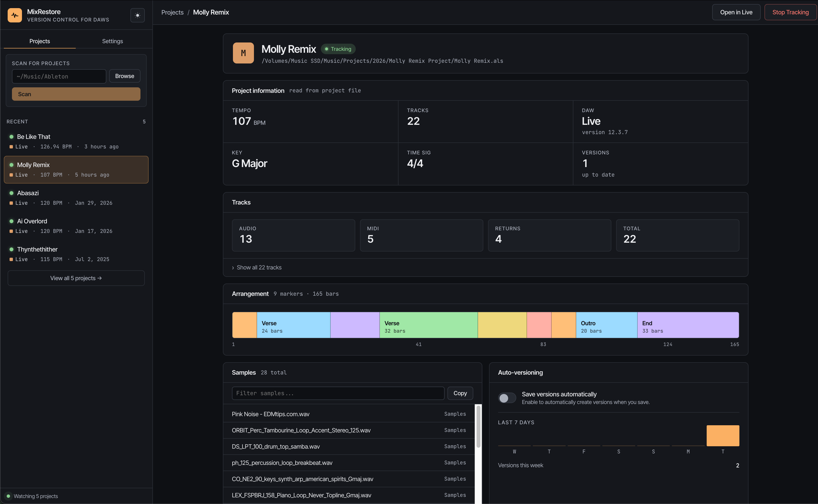Click the MixRestore waveform logo icon
Image resolution: width=818 pixels, height=504 pixels.
[x=15, y=15]
